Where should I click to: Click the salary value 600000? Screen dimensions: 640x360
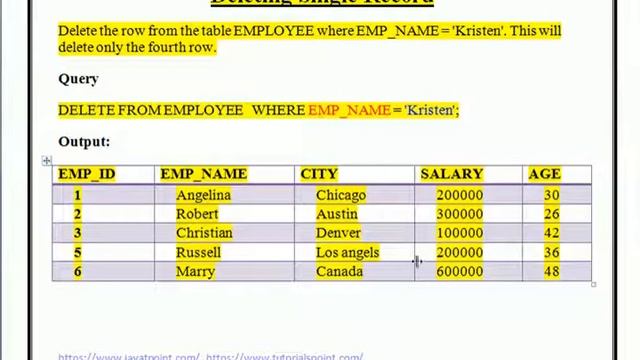click(460, 271)
